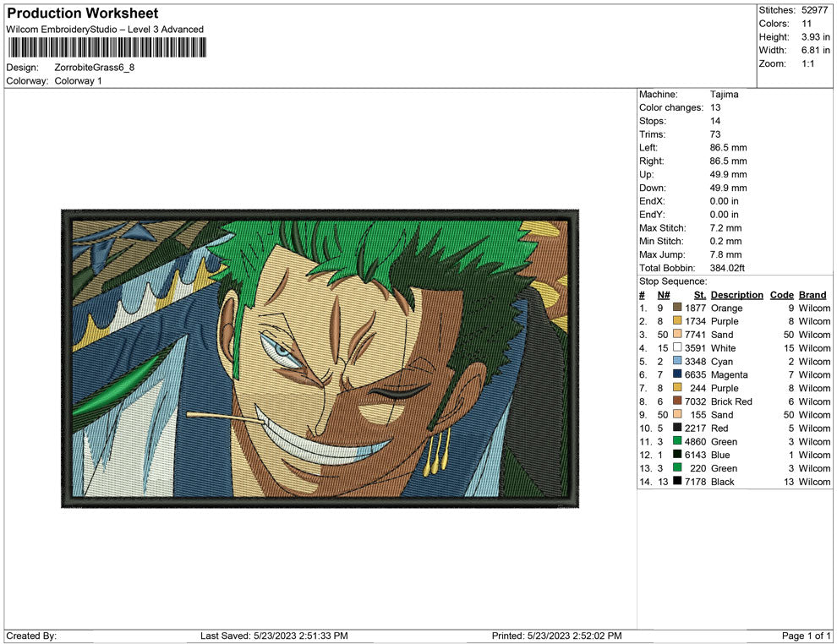
Task: Click the 'Code' column header
Action: pos(782,294)
